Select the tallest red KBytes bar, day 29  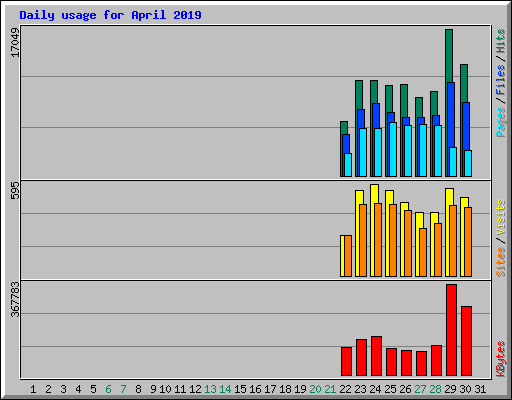tap(451, 330)
